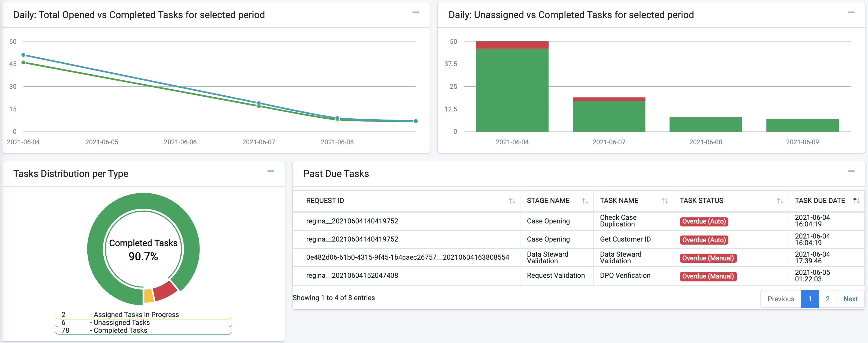
Task: Click the yellow donut segment
Action: click(149, 296)
